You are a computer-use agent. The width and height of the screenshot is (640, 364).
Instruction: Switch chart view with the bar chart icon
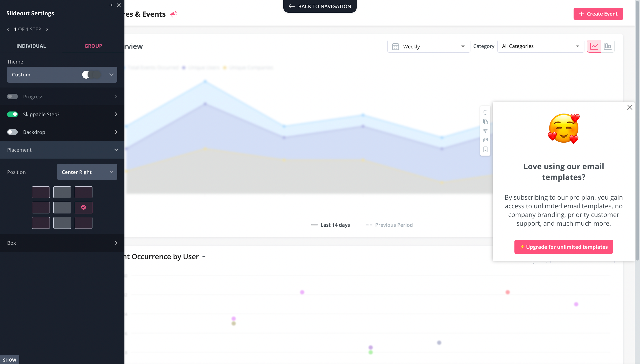[608, 46]
